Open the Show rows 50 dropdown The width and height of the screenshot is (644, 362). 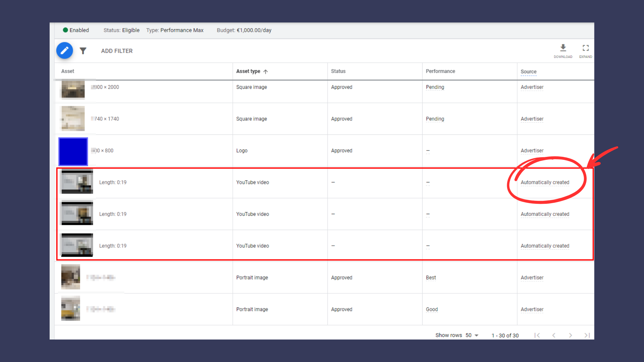(x=472, y=335)
